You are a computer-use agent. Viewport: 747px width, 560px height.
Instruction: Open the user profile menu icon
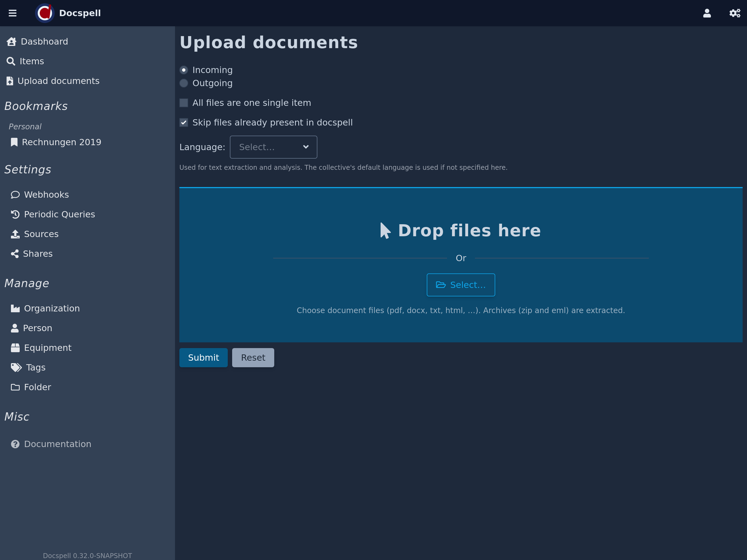pos(707,13)
